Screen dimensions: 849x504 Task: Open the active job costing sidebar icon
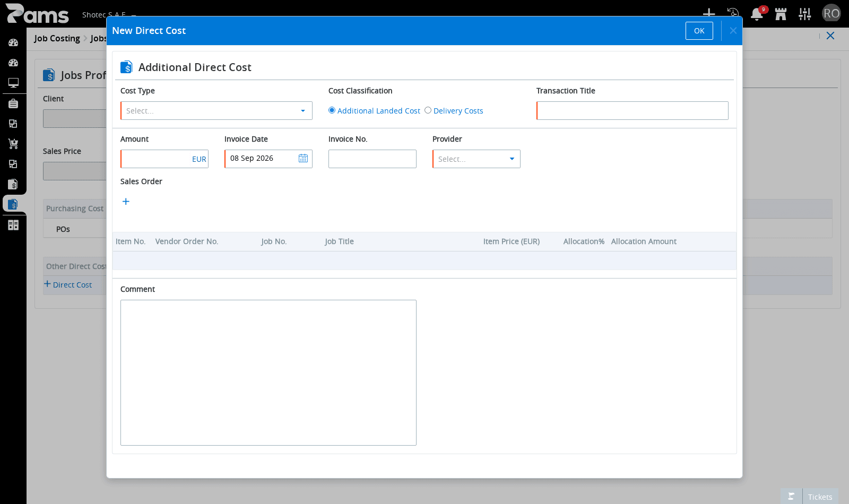point(13,204)
